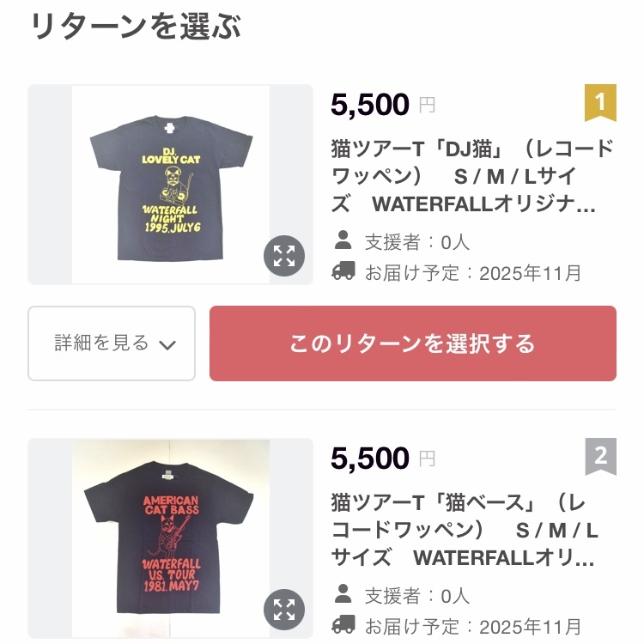Select the DJ Lovely Cat T-shirt thumbnail

coord(170,184)
